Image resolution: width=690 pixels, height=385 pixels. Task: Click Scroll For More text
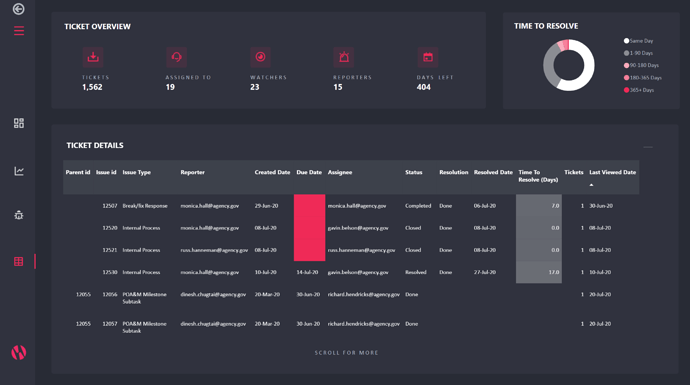pos(346,353)
